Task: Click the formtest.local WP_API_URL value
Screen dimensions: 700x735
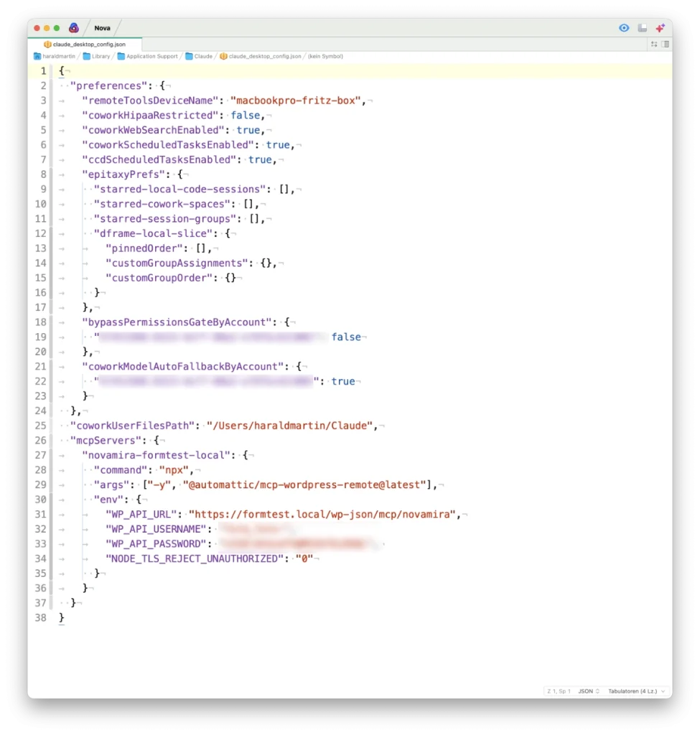Action: 322,514
